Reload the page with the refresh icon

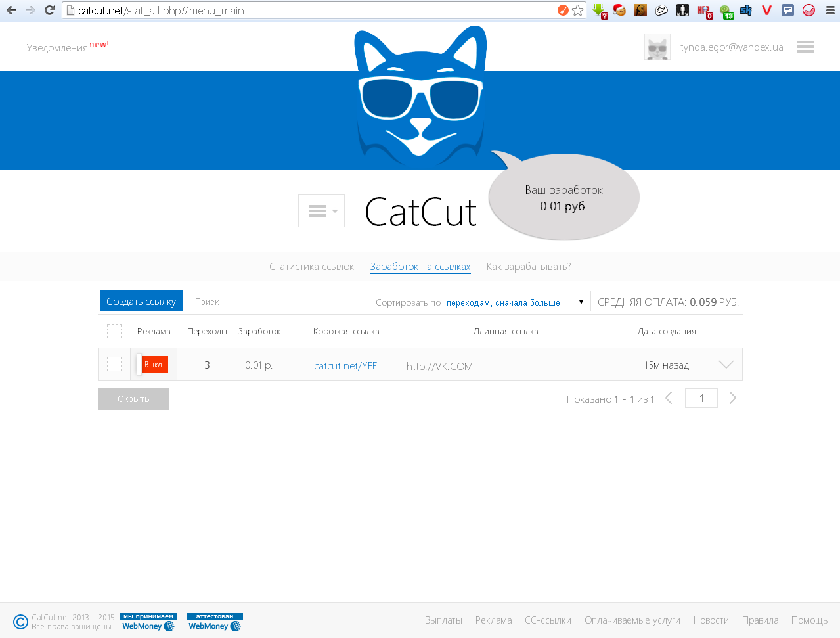coord(49,10)
